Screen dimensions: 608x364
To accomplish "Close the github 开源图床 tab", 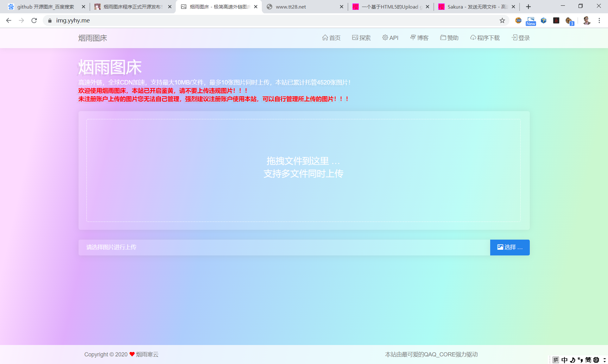I will (83, 7).
